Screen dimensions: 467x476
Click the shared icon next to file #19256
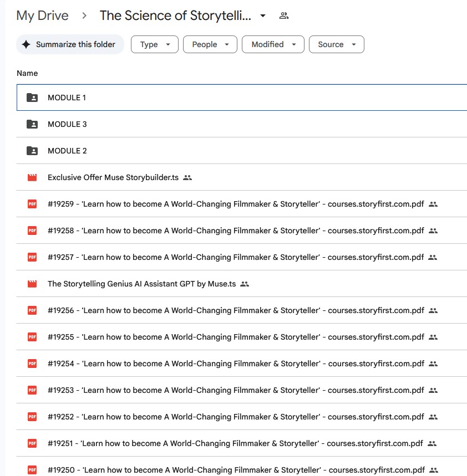433,310
